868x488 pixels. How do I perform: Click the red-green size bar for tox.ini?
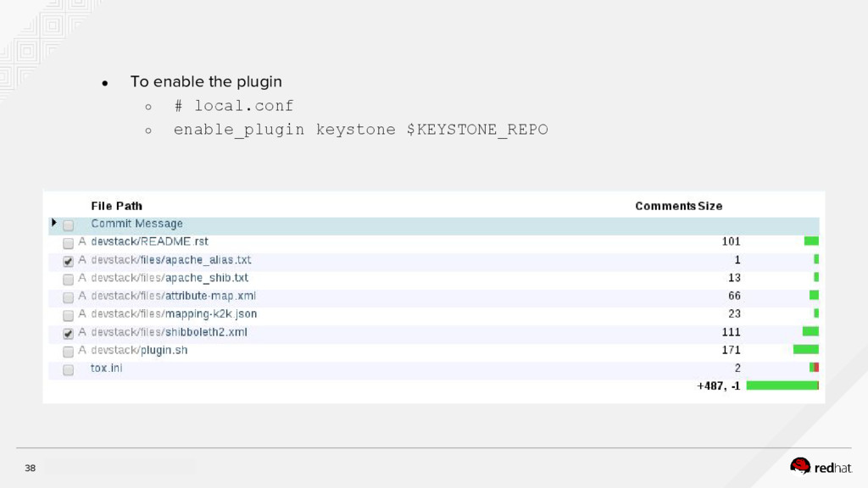[814, 368]
